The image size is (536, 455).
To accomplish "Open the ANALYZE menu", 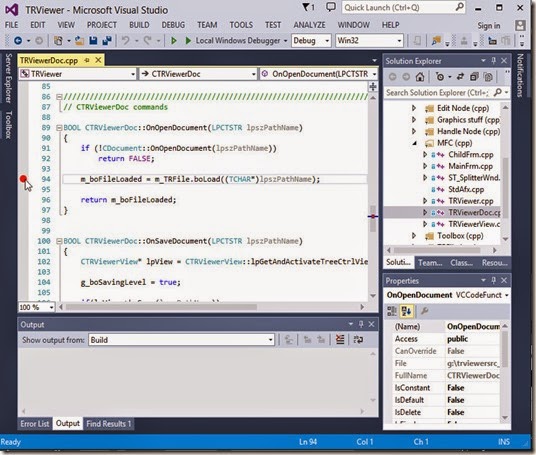I will (x=309, y=25).
